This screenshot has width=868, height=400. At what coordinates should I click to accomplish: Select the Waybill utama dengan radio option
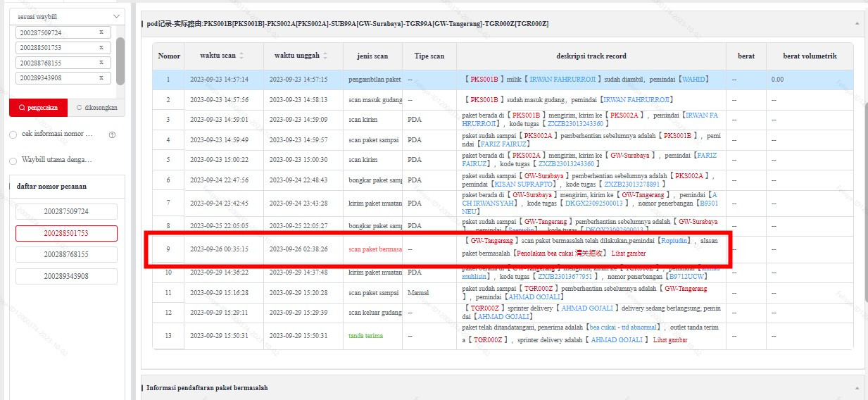point(13,161)
